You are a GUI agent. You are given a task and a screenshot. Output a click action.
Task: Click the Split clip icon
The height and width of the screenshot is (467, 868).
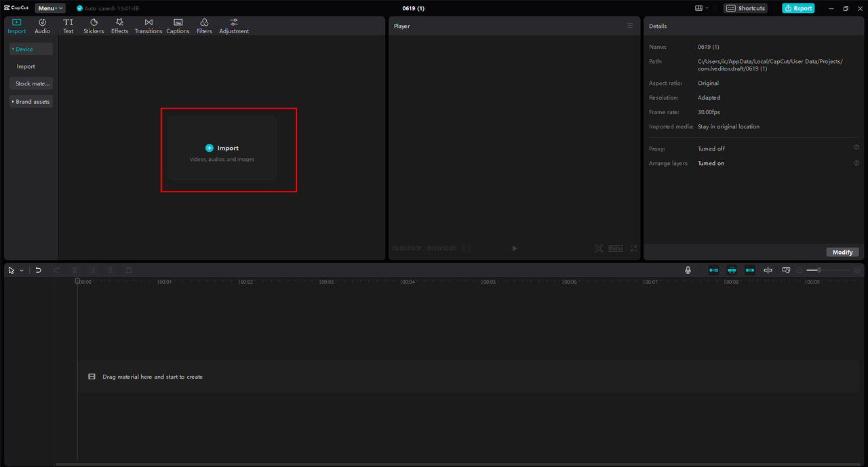point(75,270)
